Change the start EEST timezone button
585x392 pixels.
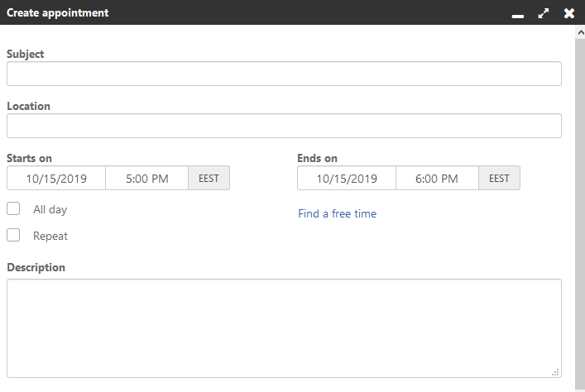(x=209, y=179)
